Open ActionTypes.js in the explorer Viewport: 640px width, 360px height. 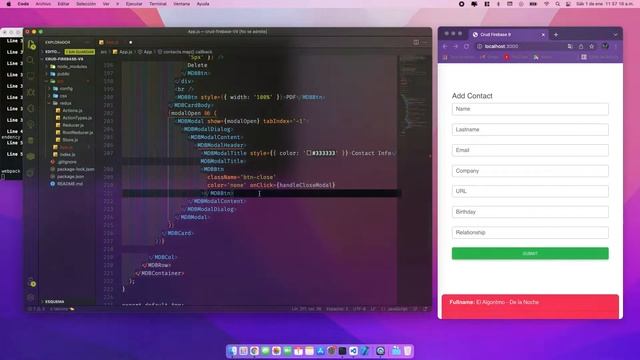click(x=77, y=118)
